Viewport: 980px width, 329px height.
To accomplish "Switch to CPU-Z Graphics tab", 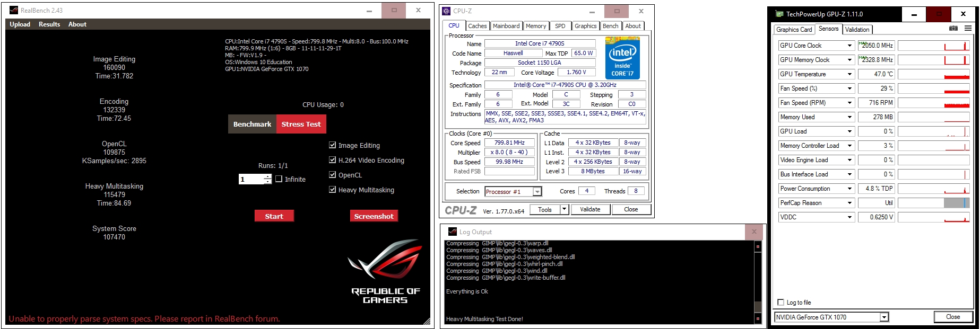I will (586, 26).
